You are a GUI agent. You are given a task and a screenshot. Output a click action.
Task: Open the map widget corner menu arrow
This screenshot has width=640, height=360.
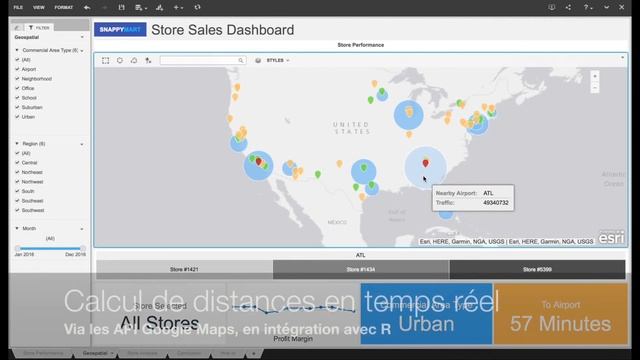(x=622, y=58)
